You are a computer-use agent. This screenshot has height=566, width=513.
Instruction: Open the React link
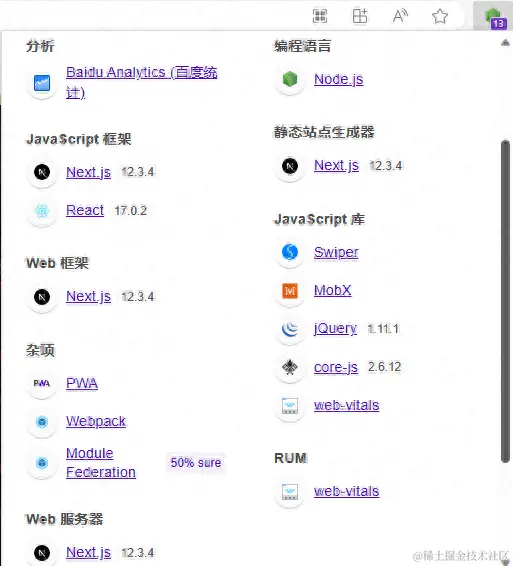85,210
